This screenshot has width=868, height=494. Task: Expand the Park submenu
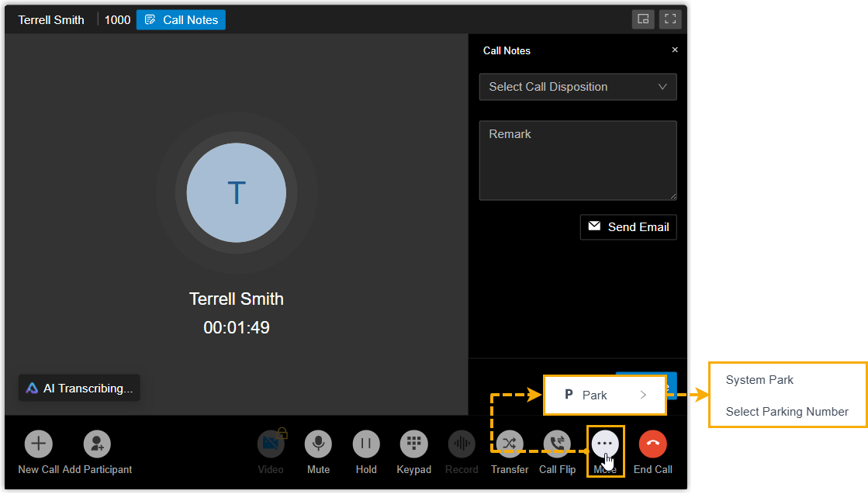(604, 396)
